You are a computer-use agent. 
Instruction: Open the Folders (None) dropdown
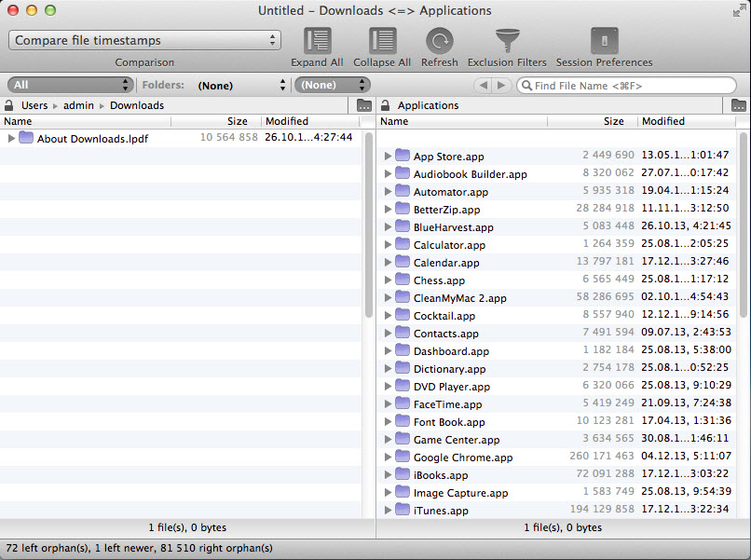point(241,85)
